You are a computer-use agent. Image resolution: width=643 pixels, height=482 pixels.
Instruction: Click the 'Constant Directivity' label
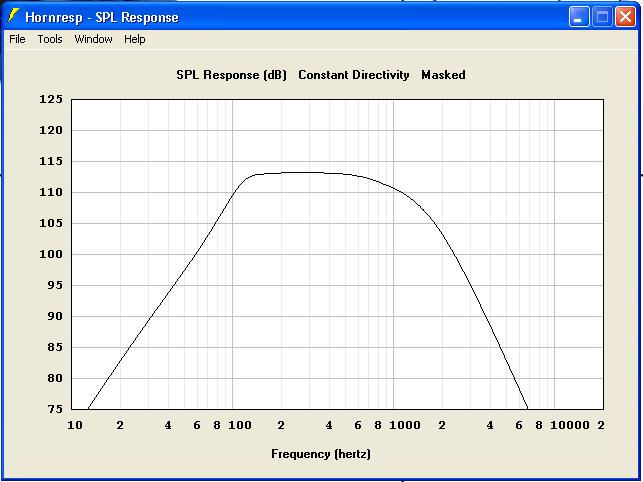pyautogui.click(x=354, y=75)
